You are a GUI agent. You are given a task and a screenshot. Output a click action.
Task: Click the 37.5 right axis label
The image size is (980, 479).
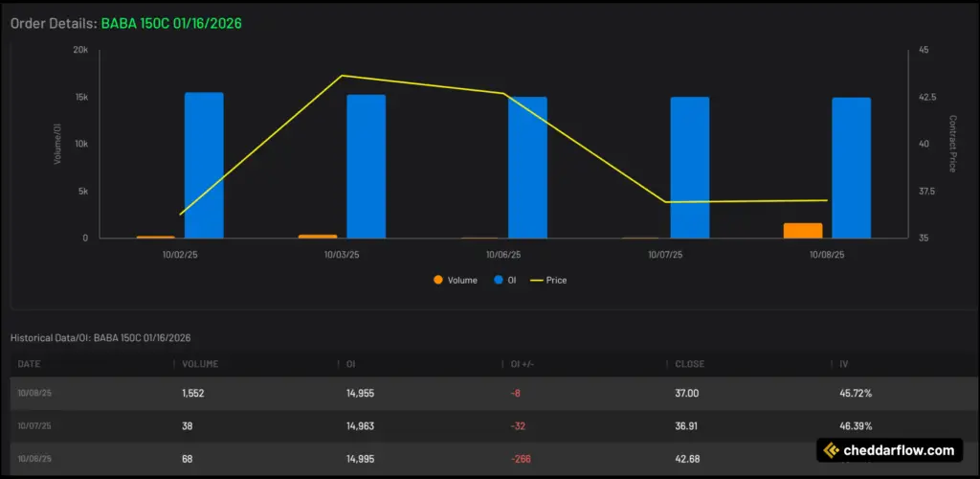coord(927,192)
